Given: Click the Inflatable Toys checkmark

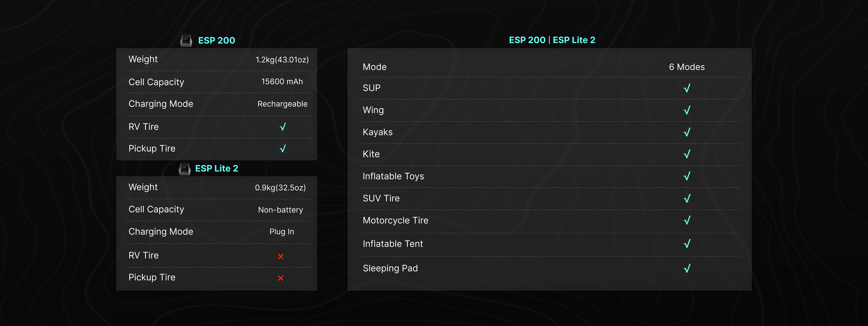Looking at the screenshot, I should click(x=687, y=176).
